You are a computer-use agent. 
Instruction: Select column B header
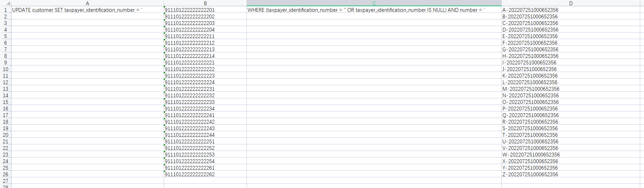click(x=205, y=3)
